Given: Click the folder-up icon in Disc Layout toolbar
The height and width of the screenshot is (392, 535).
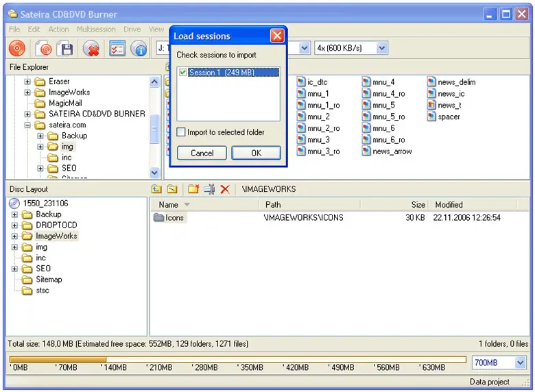Looking at the screenshot, I should (x=156, y=188).
